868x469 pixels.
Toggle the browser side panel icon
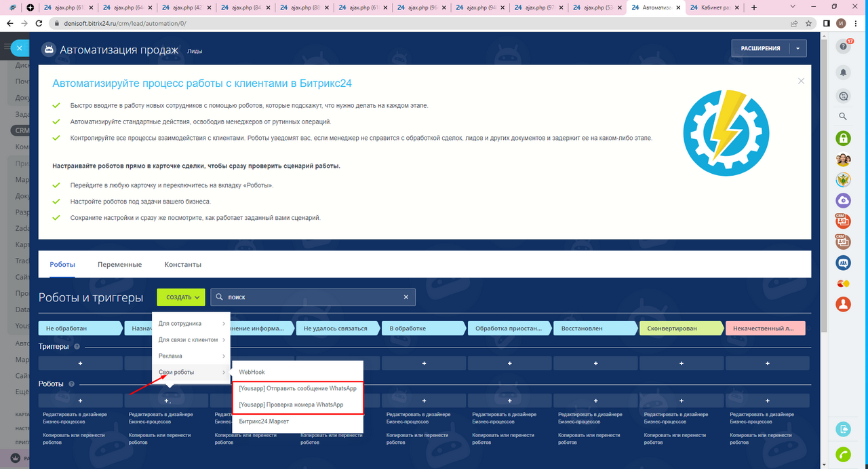click(826, 23)
